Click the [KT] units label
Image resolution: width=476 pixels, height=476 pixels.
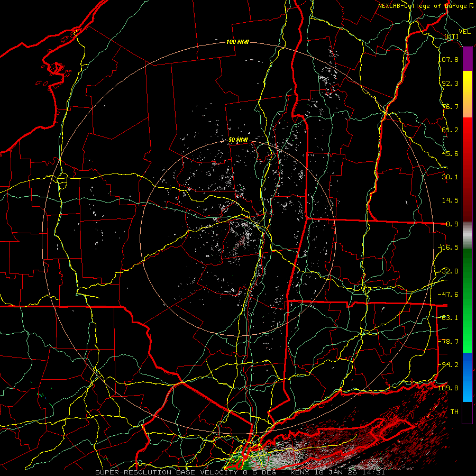(x=452, y=37)
